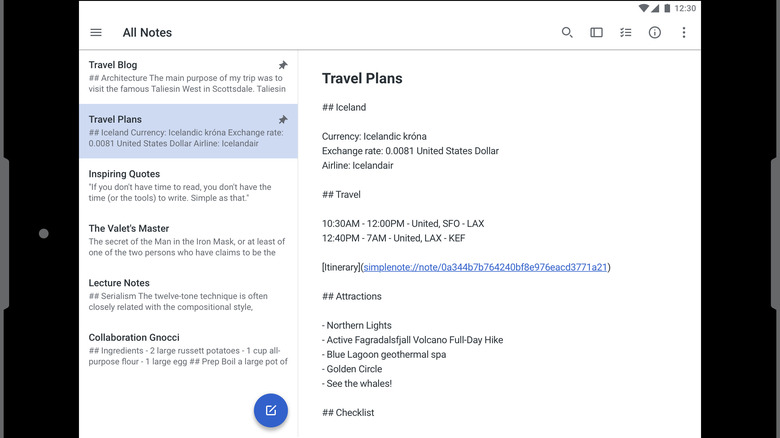Click the Blue Lagoon geothermal spa item
This screenshot has width=780, height=438.
384,354
